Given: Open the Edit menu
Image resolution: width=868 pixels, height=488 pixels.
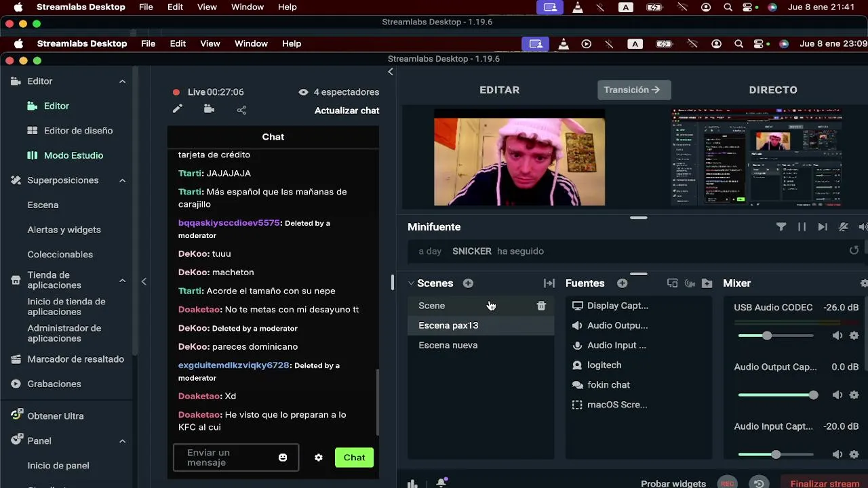Looking at the screenshot, I should coord(178,43).
